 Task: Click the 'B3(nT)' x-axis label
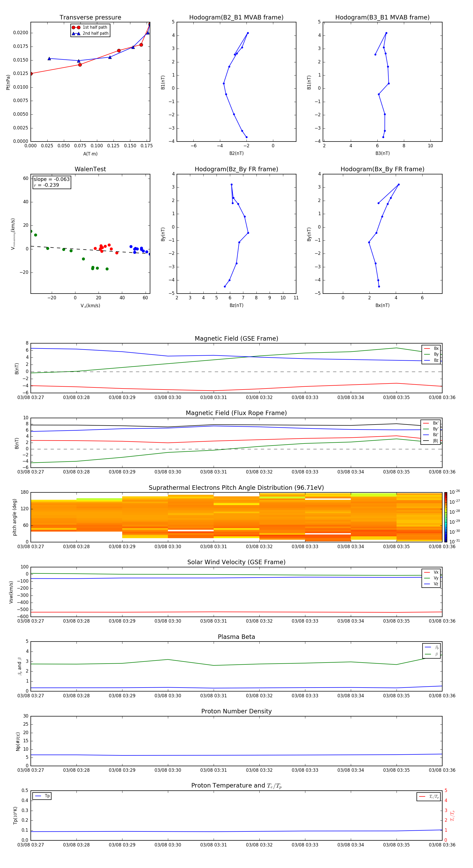pos(382,153)
